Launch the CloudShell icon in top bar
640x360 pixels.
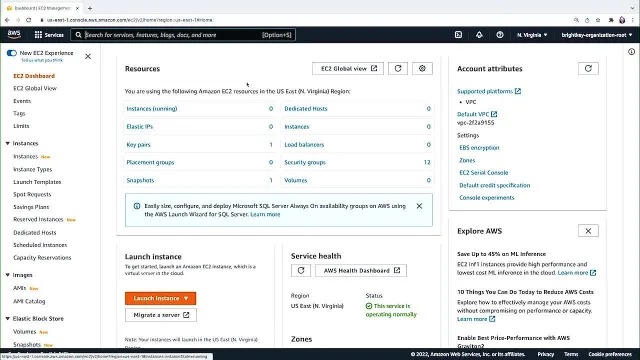point(458,35)
